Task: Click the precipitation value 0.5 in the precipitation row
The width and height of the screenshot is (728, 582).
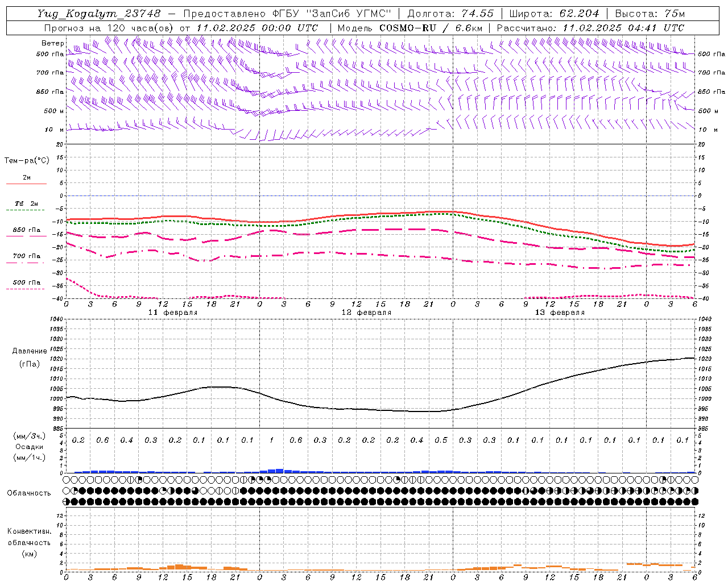Action: pos(441,440)
